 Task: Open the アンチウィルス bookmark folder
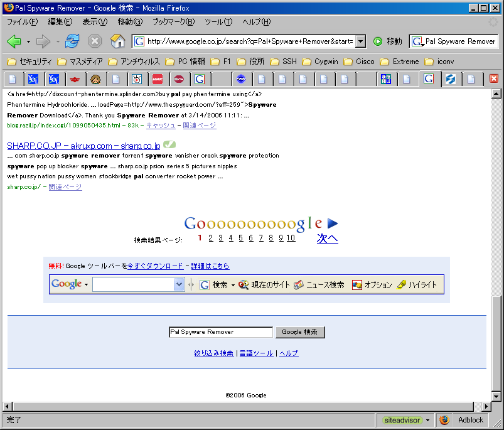(134, 62)
